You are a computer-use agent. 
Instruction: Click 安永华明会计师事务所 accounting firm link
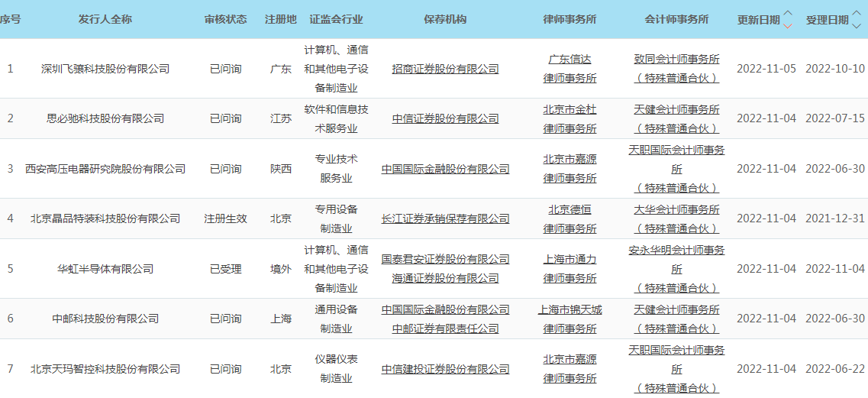[676, 268]
